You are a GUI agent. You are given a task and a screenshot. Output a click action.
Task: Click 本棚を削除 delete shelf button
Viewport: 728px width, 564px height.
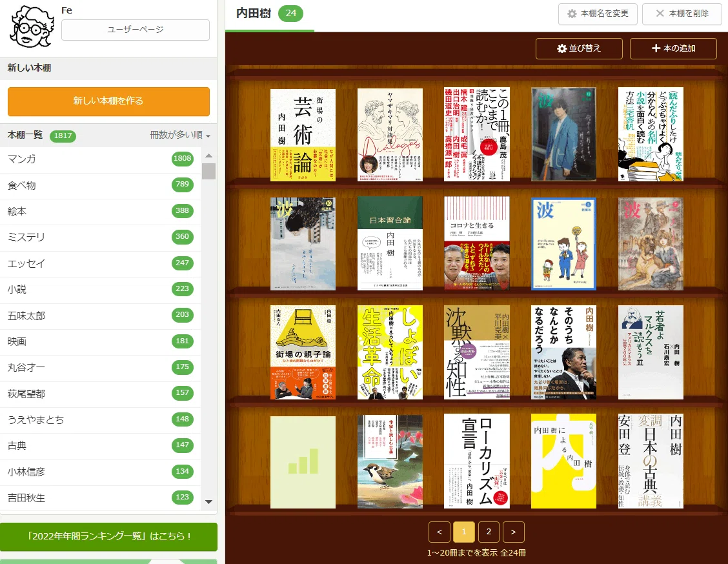pos(682,14)
